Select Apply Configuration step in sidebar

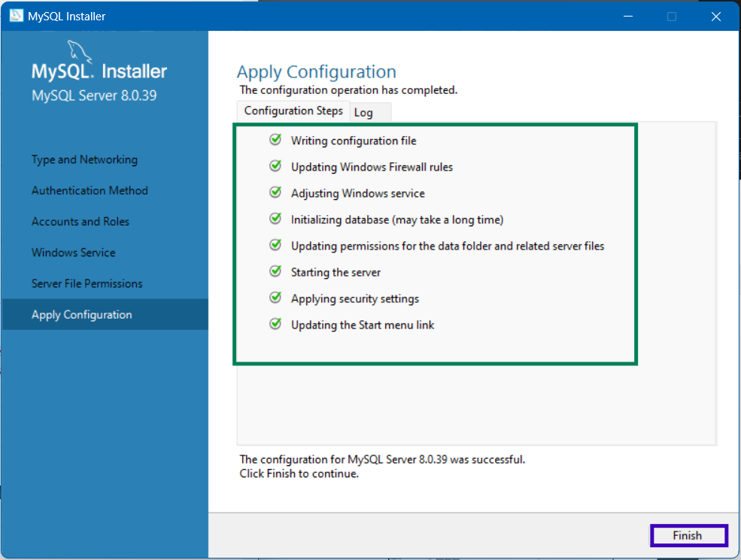105,314
